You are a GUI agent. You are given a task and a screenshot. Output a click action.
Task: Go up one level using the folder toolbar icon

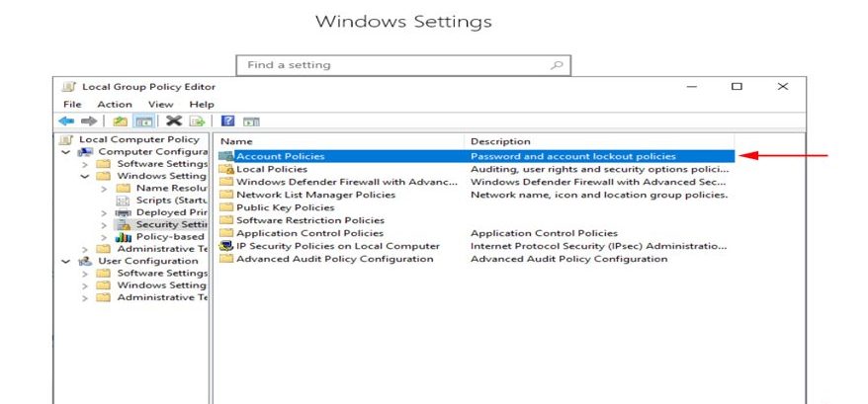tap(121, 121)
